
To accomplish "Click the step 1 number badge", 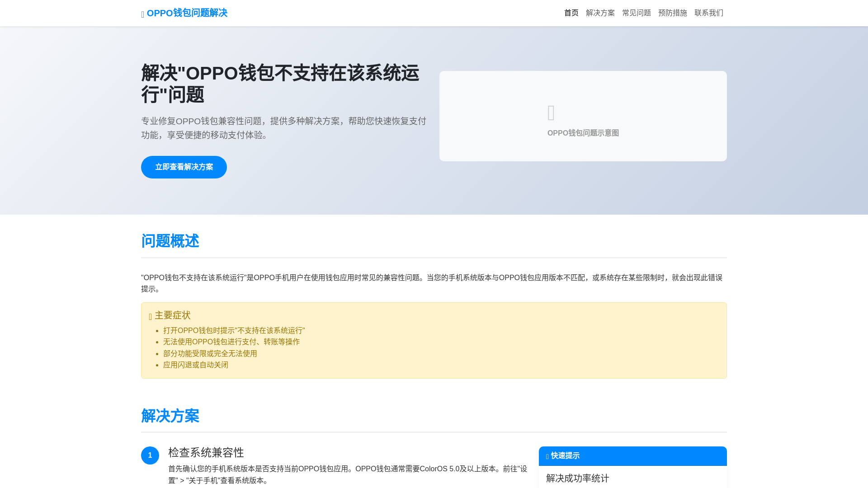I will pos(150,455).
